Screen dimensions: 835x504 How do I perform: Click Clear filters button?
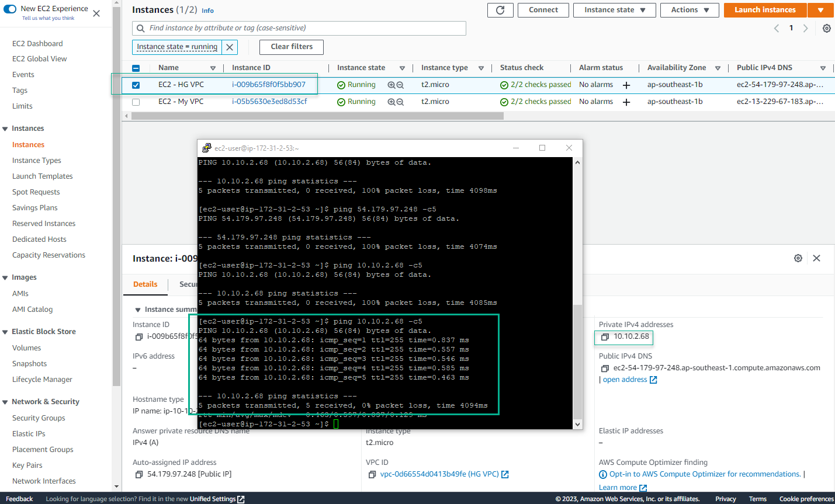click(292, 47)
